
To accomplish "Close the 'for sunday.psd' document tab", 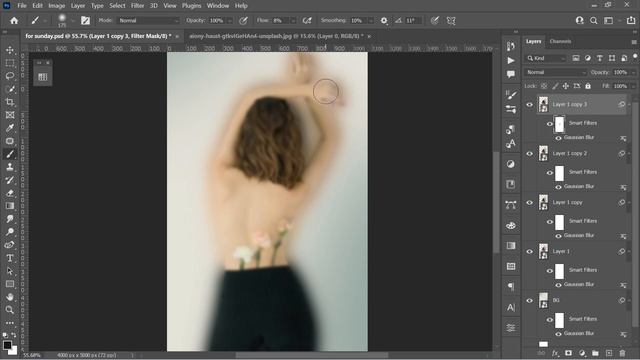I will click(x=177, y=36).
